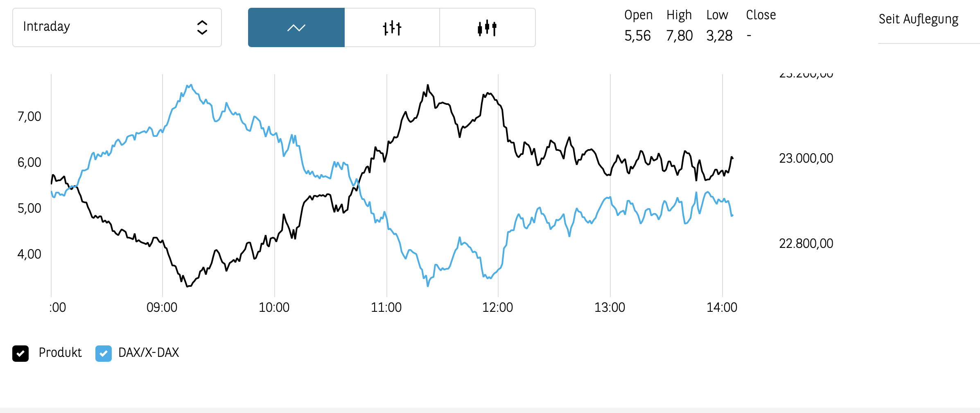The width and height of the screenshot is (980, 413).
Task: Click the 23.000,00 DAX axis label
Action: pyautogui.click(x=806, y=158)
